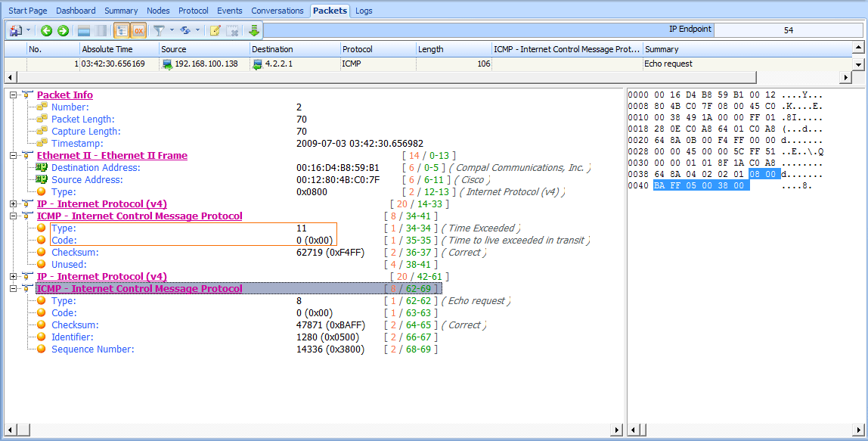868x441 pixels.
Task: Switch to the Logs tab
Action: pos(364,11)
